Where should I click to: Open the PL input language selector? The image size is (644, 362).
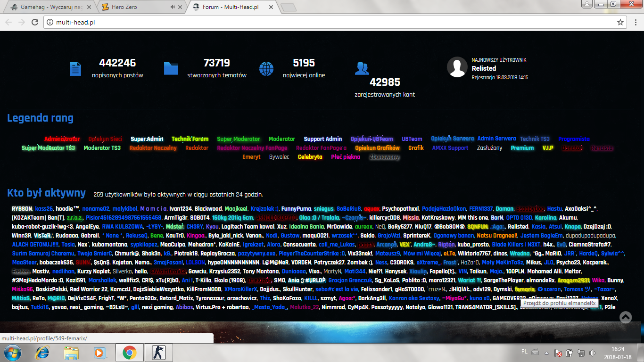tap(525, 352)
